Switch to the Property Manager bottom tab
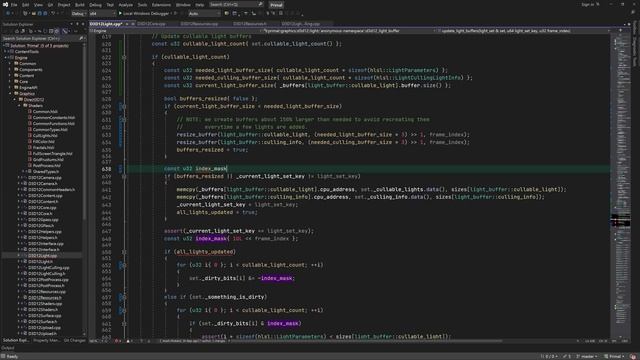This screenshot has width=640, height=360. coord(47,340)
